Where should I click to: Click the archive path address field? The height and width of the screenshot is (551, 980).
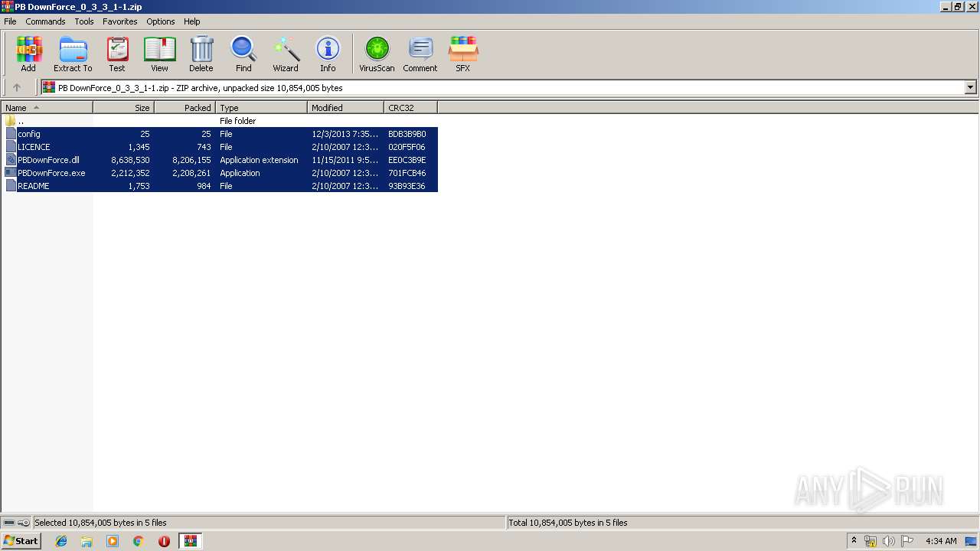pyautogui.click(x=502, y=87)
